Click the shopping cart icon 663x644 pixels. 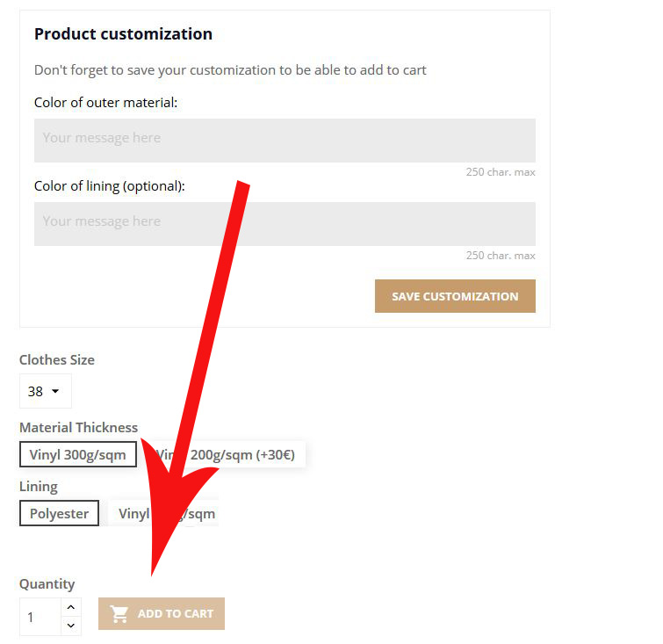[x=119, y=614]
